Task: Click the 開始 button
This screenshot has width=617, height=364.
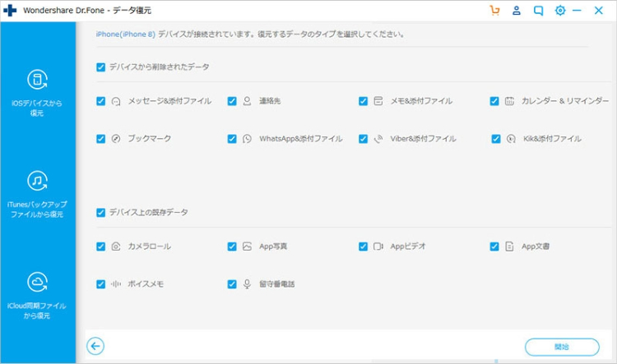Action: tap(562, 346)
